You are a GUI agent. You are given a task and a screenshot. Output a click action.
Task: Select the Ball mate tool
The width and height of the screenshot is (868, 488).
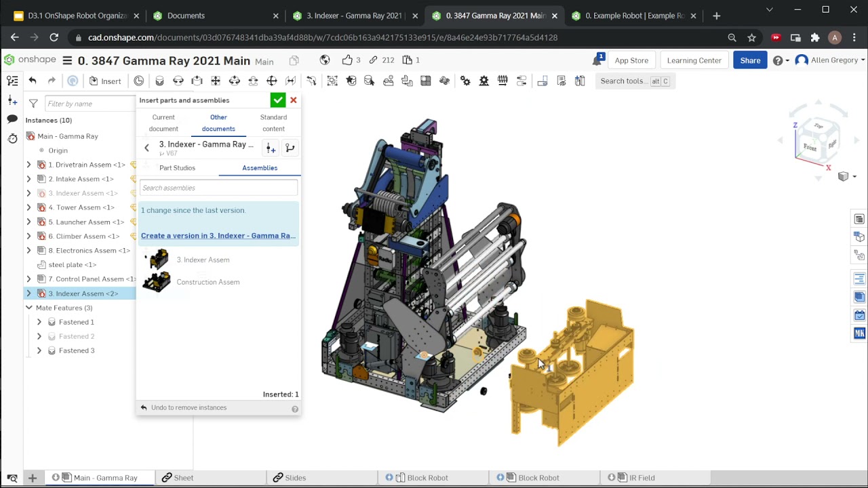tap(271, 81)
